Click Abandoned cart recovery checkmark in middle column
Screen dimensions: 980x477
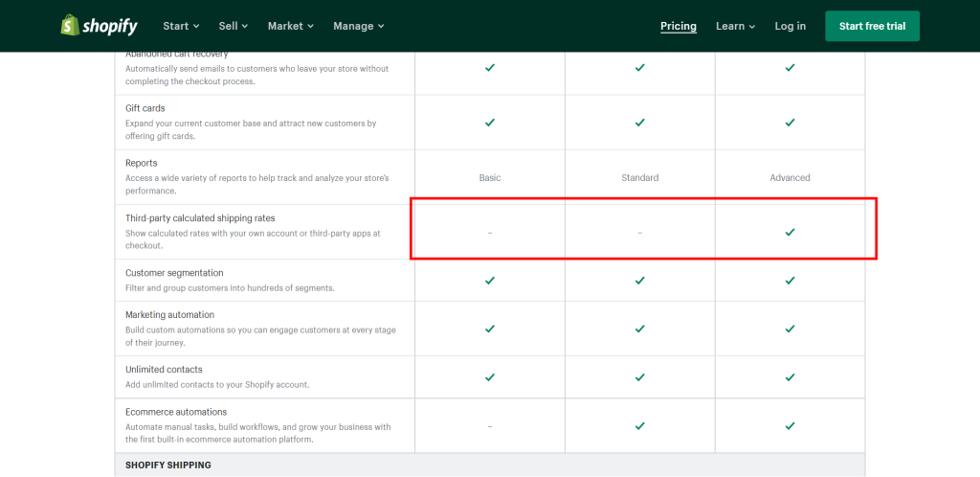pyautogui.click(x=640, y=67)
